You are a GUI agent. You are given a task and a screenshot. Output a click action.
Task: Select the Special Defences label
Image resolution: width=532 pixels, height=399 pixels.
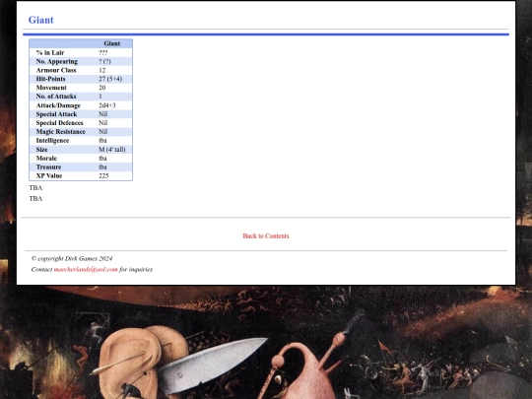(x=59, y=123)
